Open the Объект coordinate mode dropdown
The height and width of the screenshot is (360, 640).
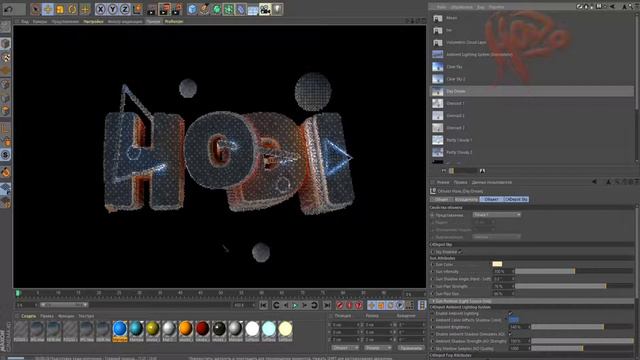click(345, 348)
